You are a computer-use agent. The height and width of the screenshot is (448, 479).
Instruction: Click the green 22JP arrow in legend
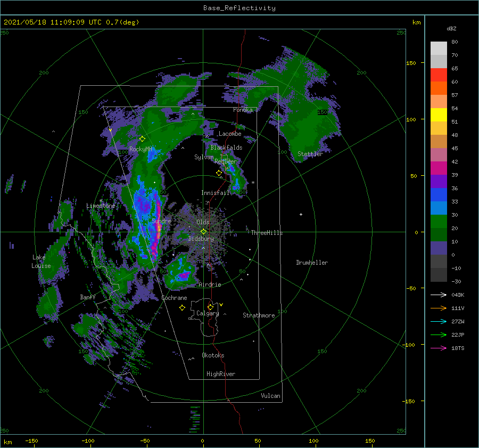click(x=439, y=335)
